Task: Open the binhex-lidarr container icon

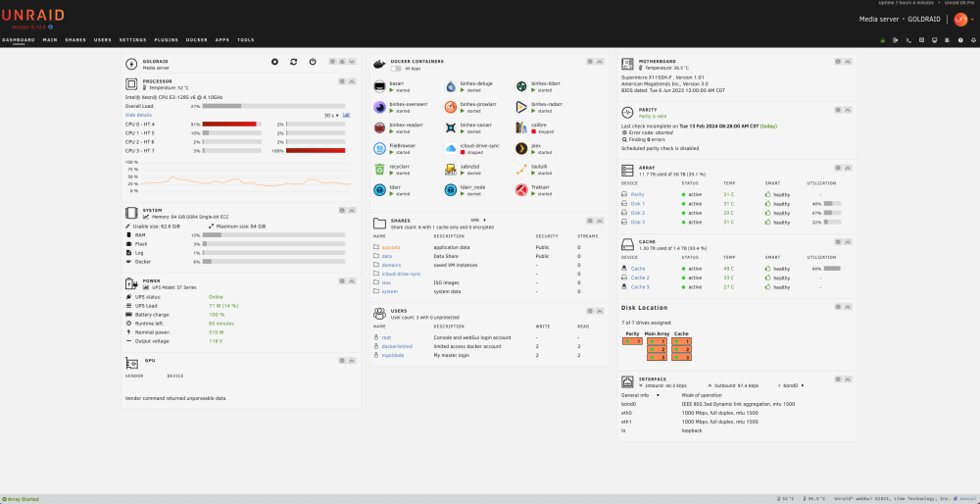Action: [521, 86]
